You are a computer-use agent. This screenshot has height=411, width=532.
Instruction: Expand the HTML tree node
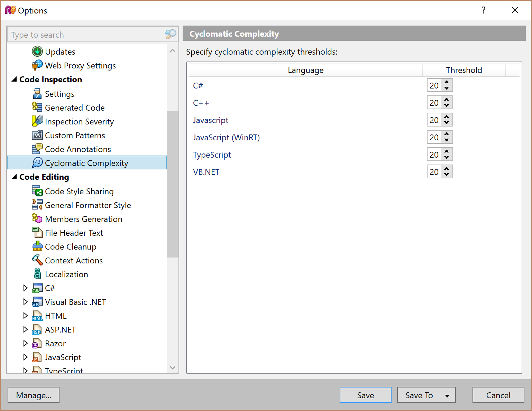pos(25,316)
